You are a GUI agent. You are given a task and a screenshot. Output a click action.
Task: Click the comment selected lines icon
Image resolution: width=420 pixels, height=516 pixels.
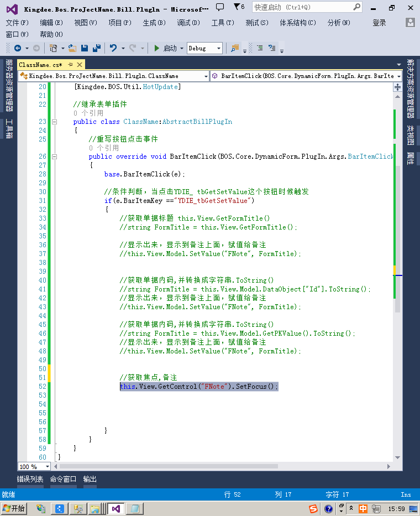coord(272,48)
